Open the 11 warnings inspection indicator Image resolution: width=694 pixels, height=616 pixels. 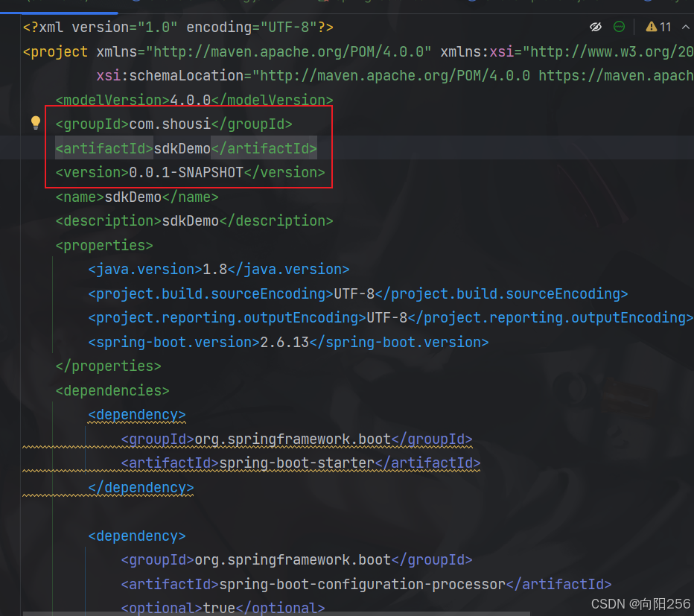click(658, 27)
